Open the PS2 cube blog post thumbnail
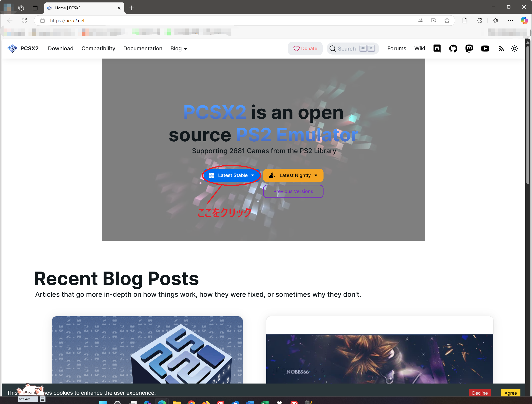The image size is (532, 404). (147, 350)
